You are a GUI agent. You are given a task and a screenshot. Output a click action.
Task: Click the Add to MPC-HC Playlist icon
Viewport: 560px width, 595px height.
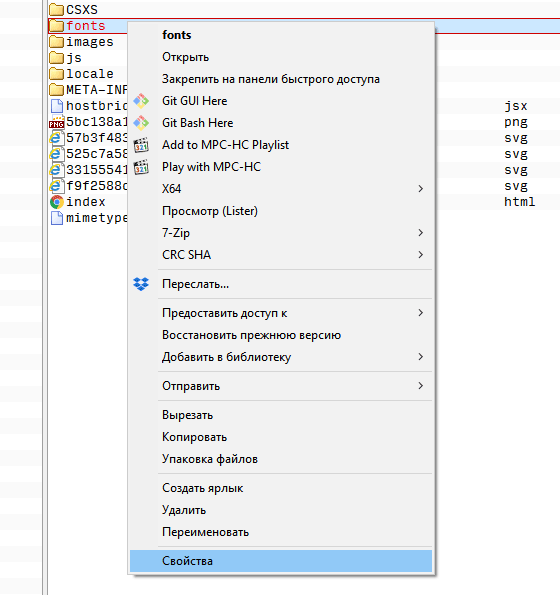click(141, 145)
